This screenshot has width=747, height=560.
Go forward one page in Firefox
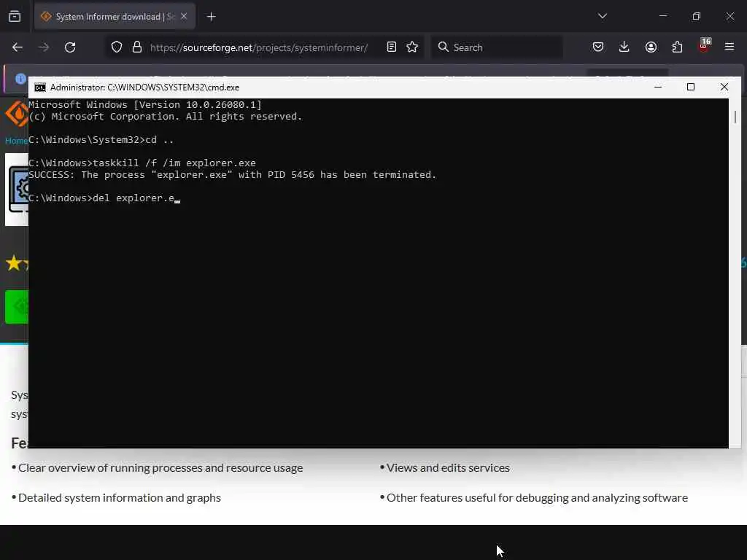(x=44, y=47)
